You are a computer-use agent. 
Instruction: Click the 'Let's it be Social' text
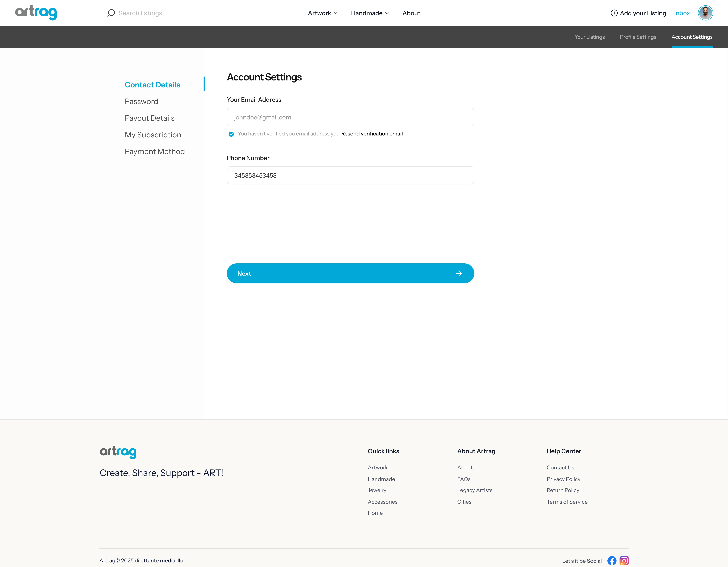pyautogui.click(x=582, y=561)
